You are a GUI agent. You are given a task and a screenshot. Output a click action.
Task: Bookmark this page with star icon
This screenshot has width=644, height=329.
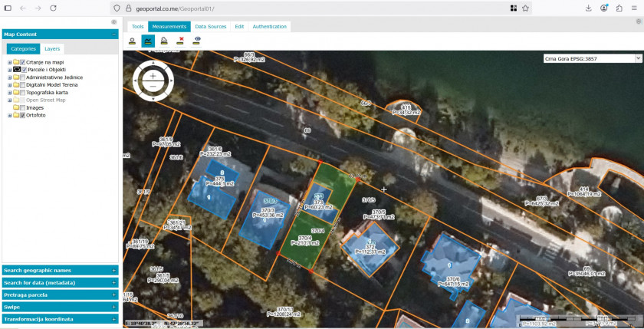pos(526,8)
